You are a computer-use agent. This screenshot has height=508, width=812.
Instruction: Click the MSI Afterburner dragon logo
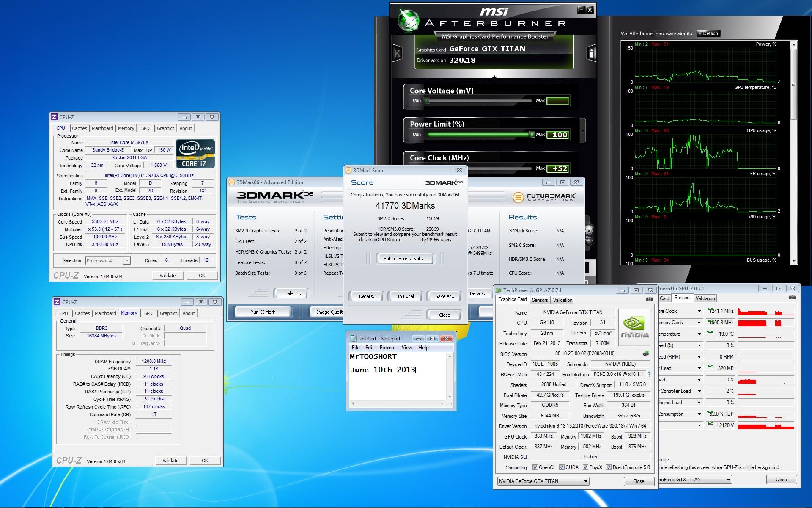(x=408, y=20)
